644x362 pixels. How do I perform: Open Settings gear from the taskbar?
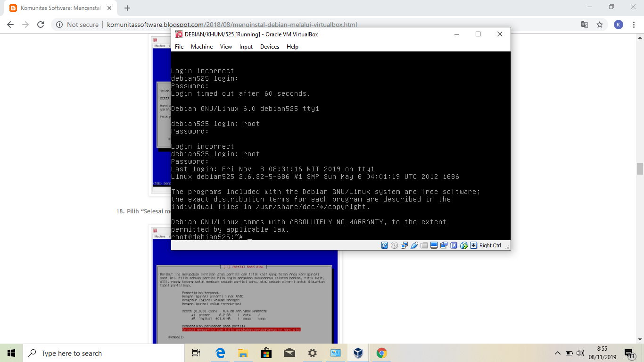point(312,353)
